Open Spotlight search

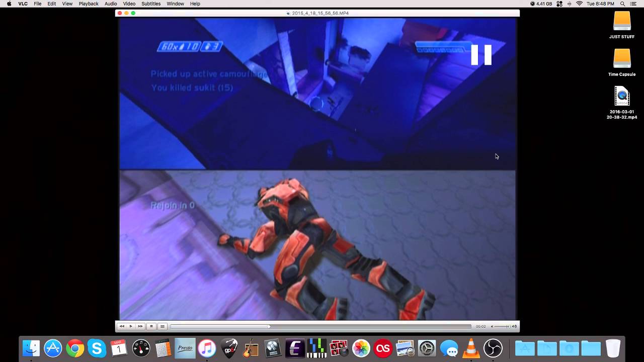pos(622,4)
